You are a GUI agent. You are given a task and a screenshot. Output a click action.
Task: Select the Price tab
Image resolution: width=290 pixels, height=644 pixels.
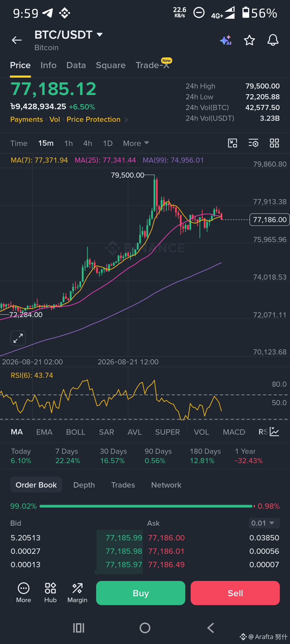pyautogui.click(x=20, y=65)
